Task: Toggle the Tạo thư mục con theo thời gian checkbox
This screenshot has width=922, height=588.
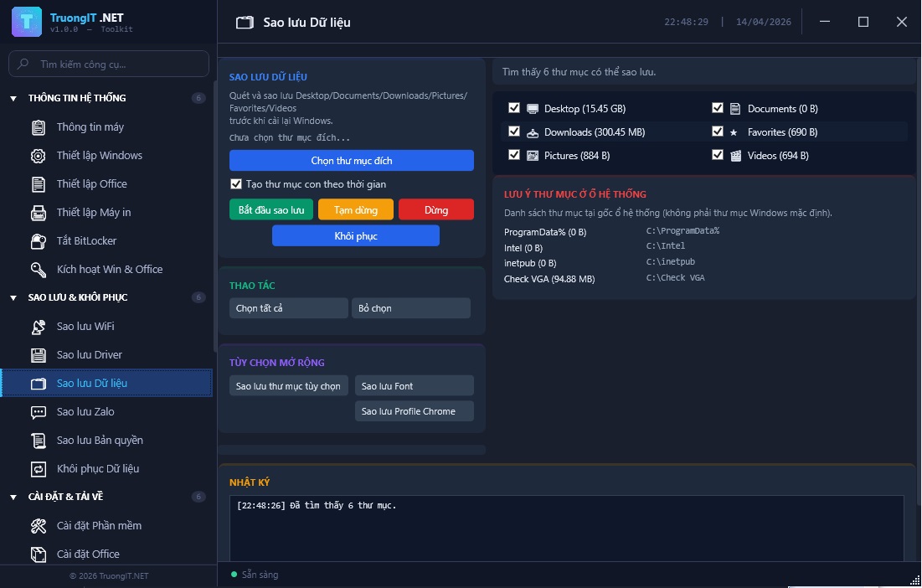Action: 235,184
